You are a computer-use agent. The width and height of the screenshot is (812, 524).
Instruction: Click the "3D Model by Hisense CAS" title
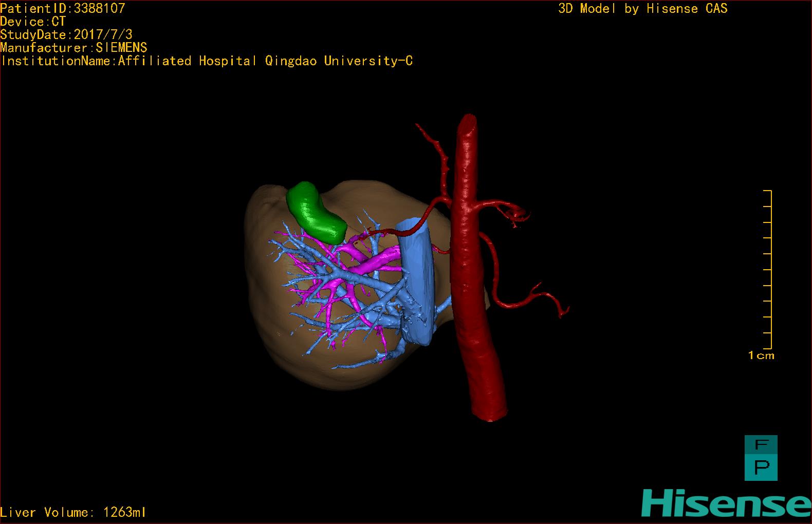coord(643,9)
